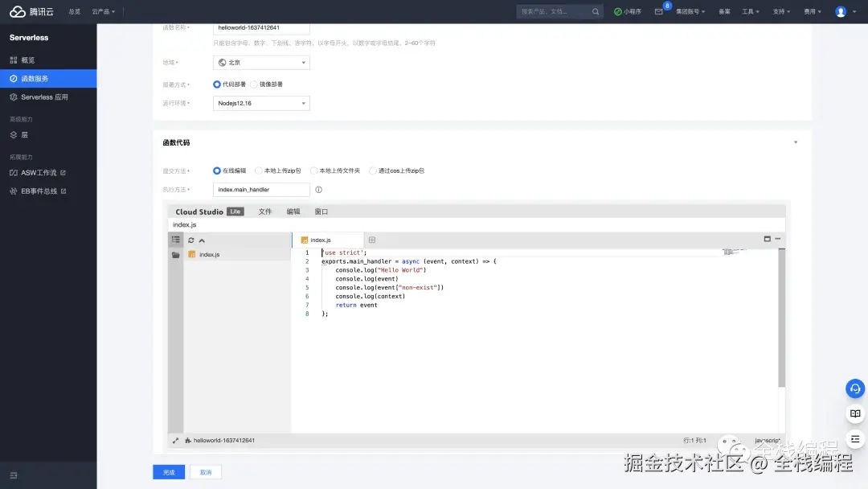The width and height of the screenshot is (868, 489).
Task: Click the index.main_handler input field
Action: coord(261,190)
